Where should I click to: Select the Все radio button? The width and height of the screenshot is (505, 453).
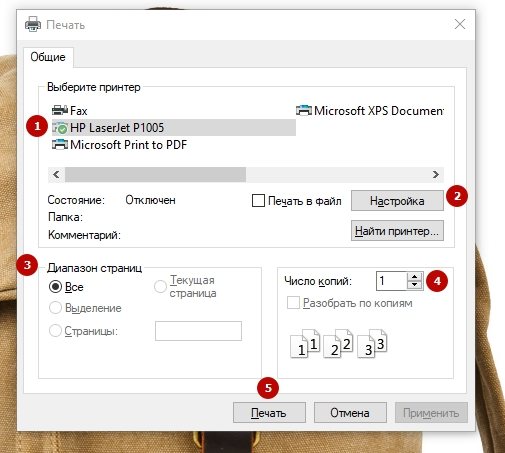pyautogui.click(x=55, y=287)
